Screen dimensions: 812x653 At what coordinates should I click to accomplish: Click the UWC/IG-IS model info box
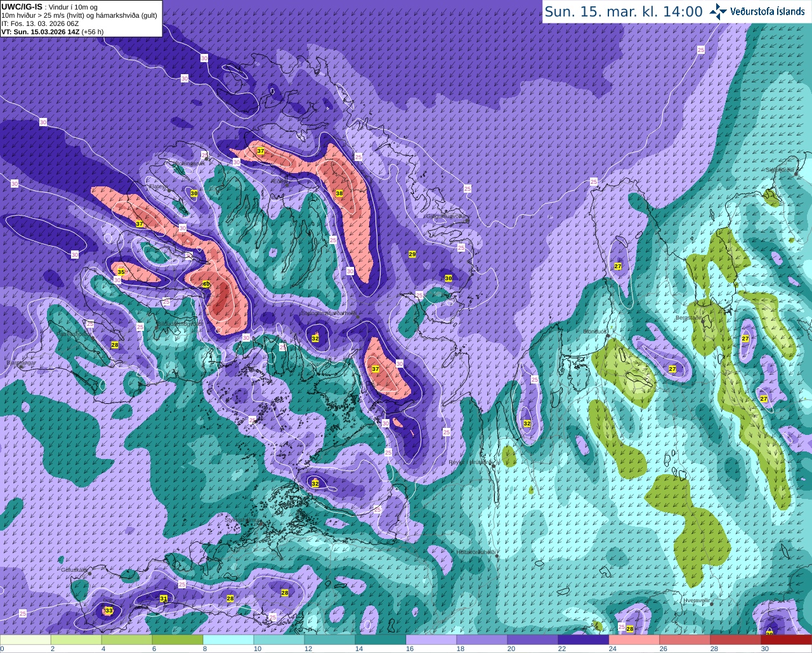81,18
